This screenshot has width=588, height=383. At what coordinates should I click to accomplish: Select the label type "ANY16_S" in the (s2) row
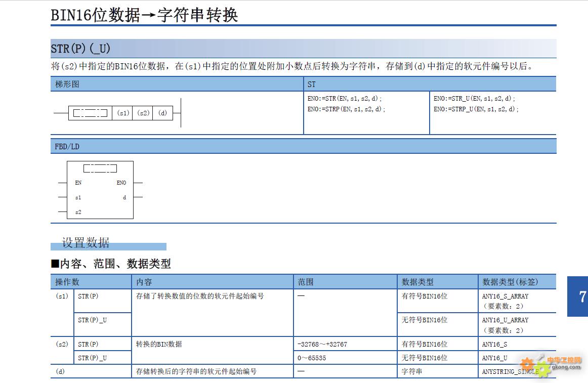pos(494,345)
